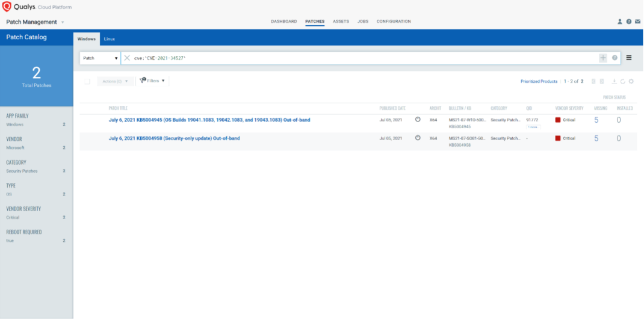The width and height of the screenshot is (644, 320).
Task: Open the Filters dropdown
Action: 152,81
